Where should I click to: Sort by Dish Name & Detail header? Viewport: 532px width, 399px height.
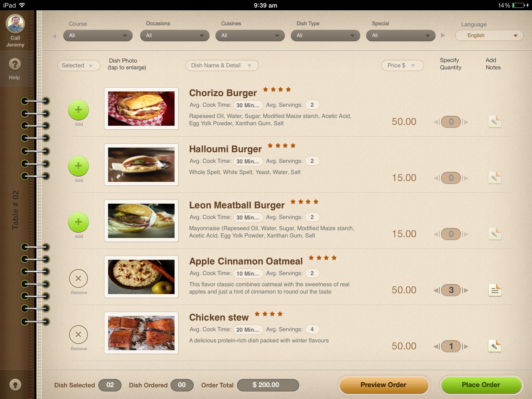coord(222,65)
